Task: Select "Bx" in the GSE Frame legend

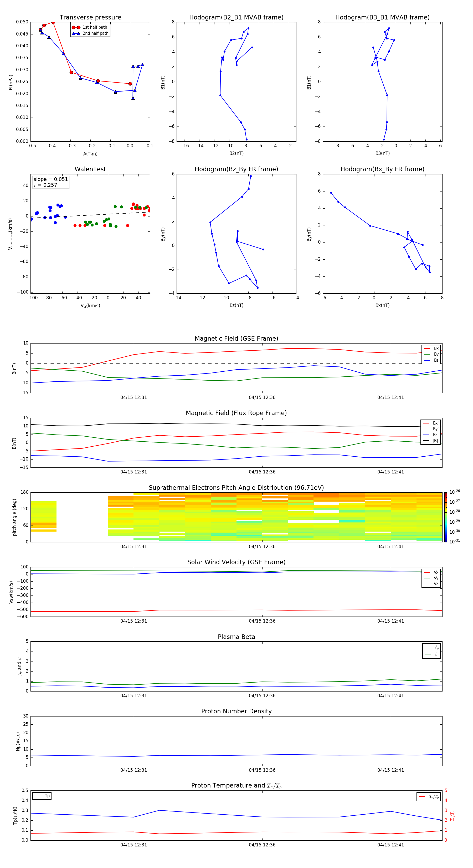Action: (431, 349)
